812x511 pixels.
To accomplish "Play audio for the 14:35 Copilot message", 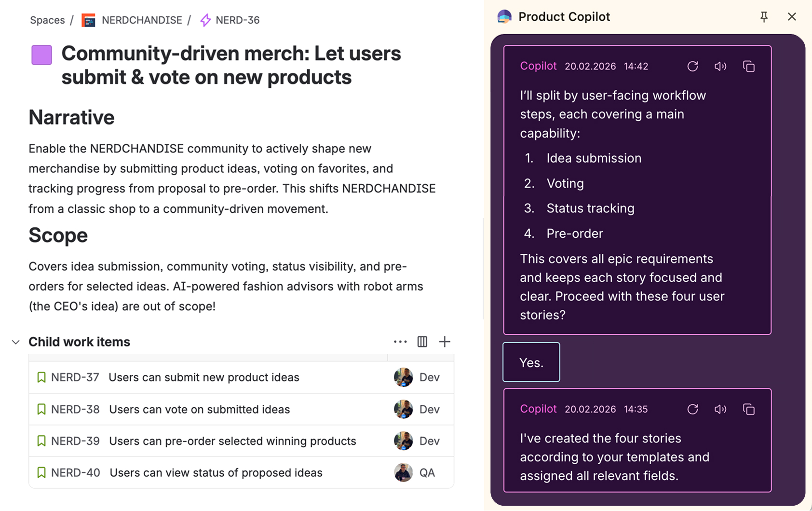I will click(x=720, y=409).
